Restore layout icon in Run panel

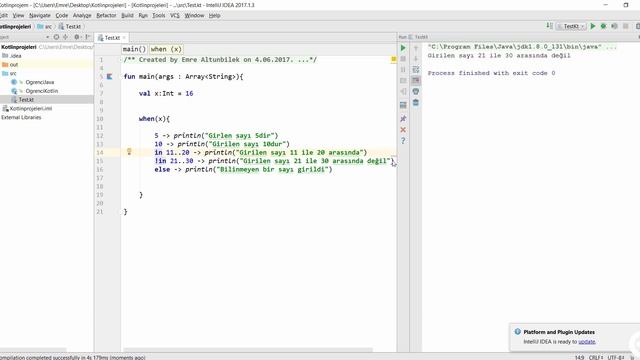403,105
